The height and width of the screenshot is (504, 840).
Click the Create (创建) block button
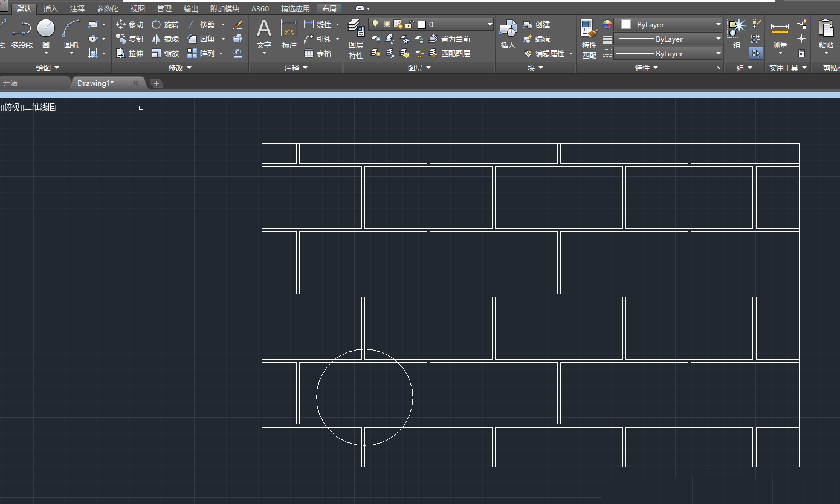pos(537,25)
